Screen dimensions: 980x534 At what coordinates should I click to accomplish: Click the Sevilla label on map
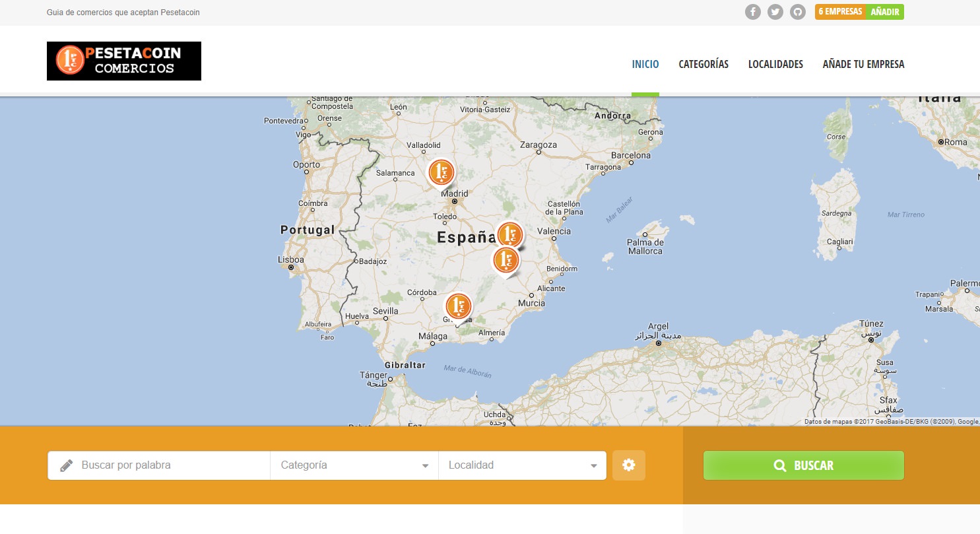click(x=385, y=311)
